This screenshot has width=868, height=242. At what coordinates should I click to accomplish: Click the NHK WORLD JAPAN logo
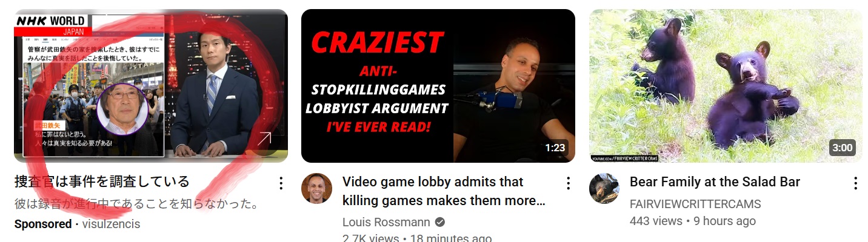pos(53,25)
